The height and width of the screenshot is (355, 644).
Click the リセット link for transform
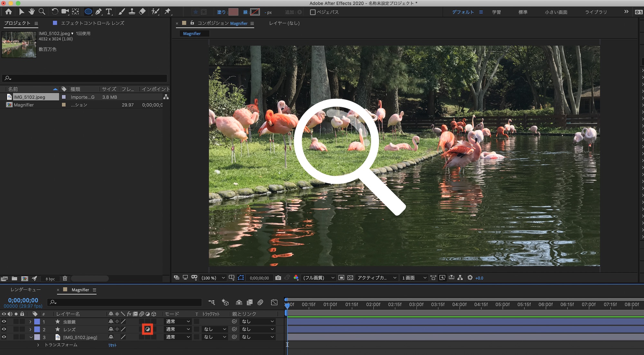(x=112, y=345)
